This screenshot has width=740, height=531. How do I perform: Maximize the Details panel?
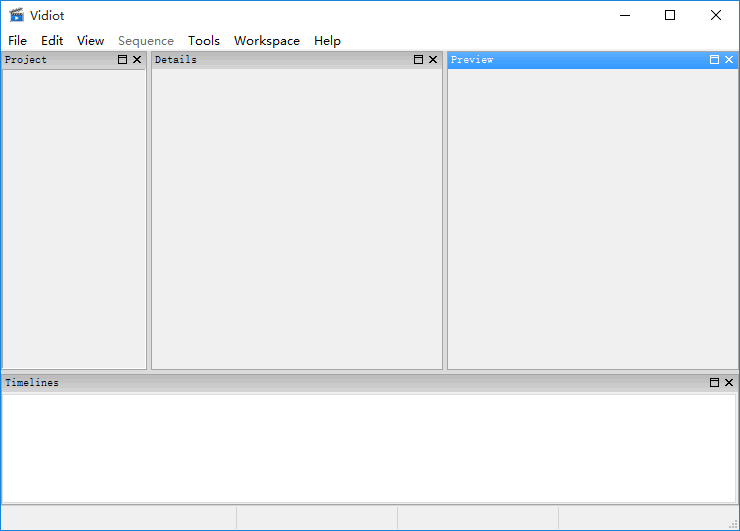pyautogui.click(x=418, y=59)
